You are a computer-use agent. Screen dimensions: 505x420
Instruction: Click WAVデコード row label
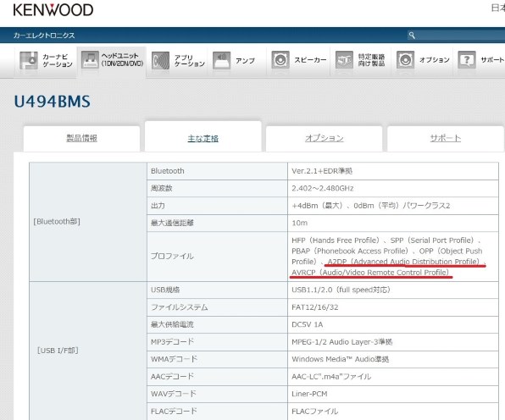[x=174, y=394]
